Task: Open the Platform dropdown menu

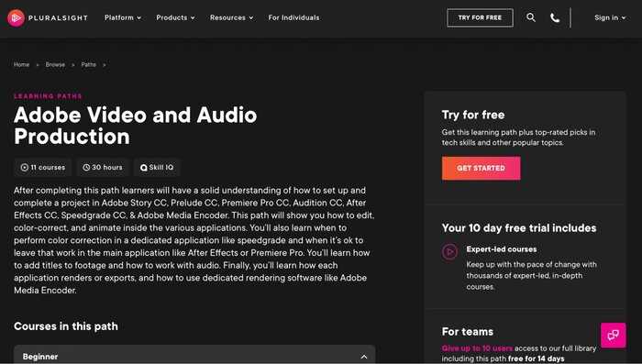Action: [x=123, y=17]
